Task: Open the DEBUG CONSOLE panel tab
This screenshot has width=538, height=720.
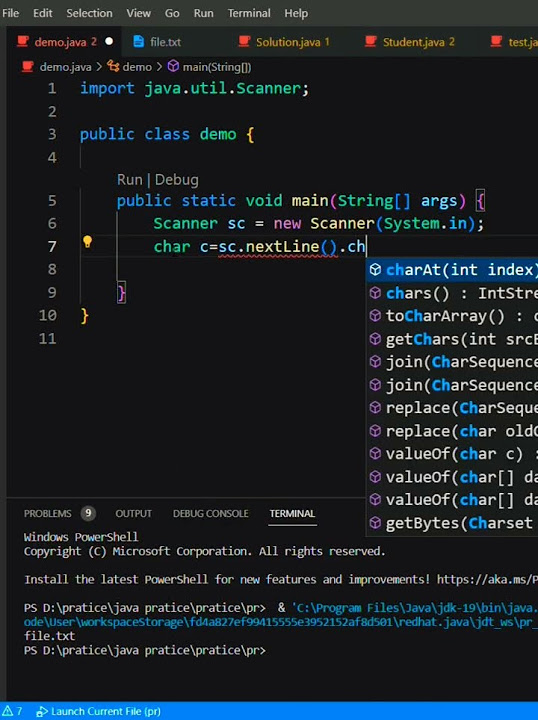Action: (211, 513)
